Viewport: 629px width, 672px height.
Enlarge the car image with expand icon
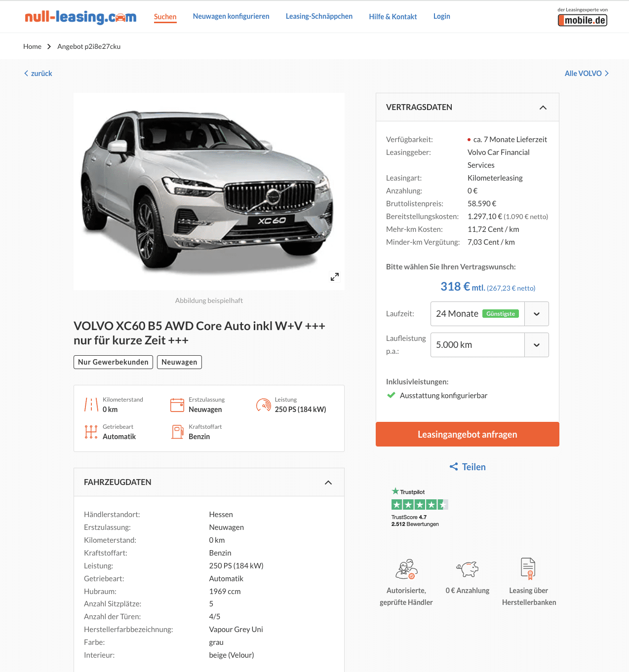click(335, 277)
